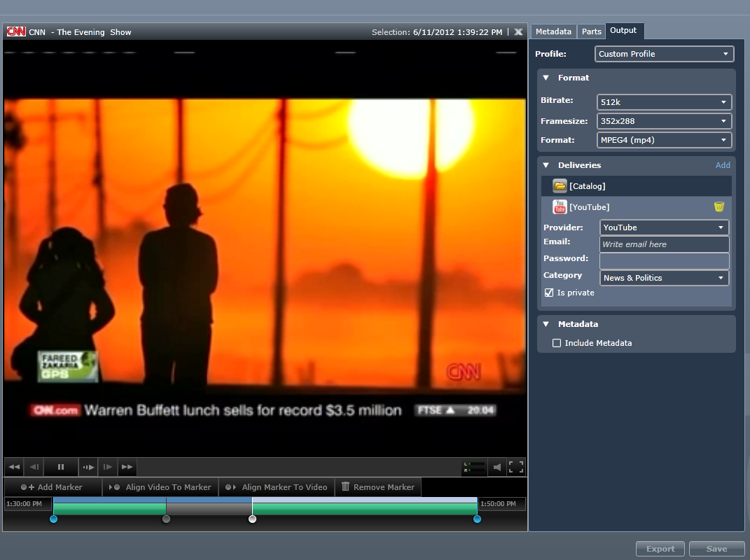
Task: Select the Catalog delivery folder icon
Action: tap(560, 185)
